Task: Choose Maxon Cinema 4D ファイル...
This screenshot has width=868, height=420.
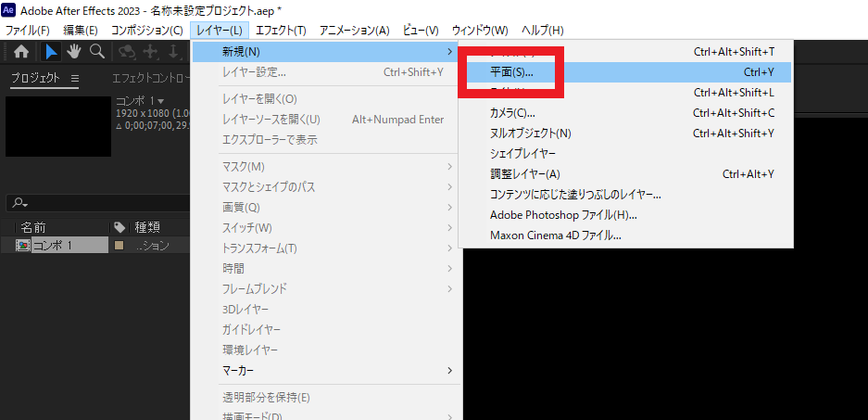Action: pyautogui.click(x=625, y=235)
